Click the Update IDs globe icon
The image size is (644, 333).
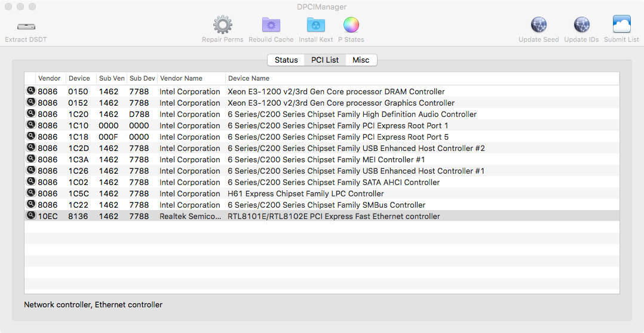pyautogui.click(x=581, y=25)
